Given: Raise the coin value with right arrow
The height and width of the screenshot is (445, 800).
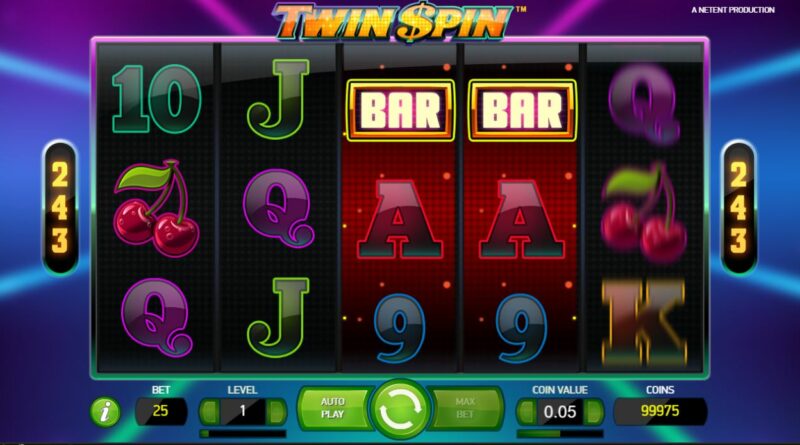Looking at the screenshot, I should [593, 412].
